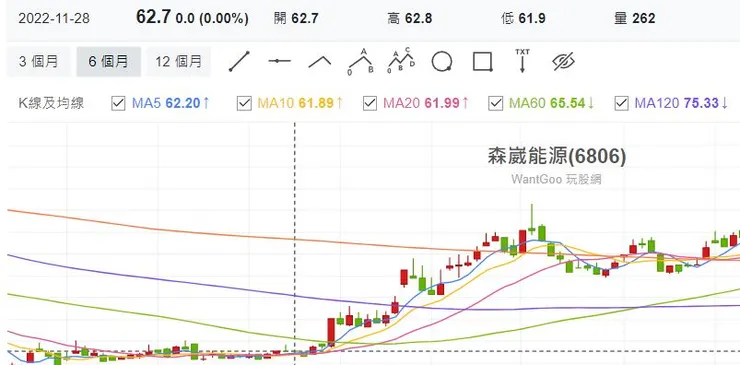Click the open price 開 62.7
Viewport: 740px width, 365px height.
(296, 18)
